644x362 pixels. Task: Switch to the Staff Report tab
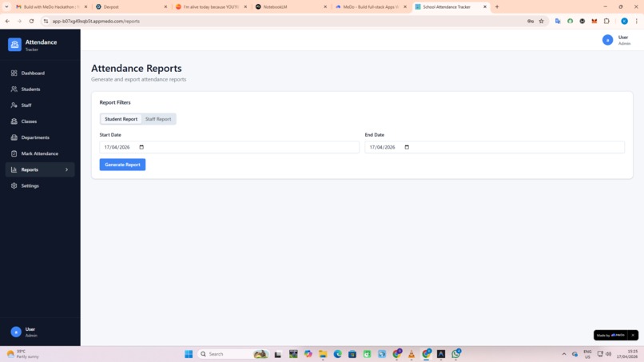158,119
